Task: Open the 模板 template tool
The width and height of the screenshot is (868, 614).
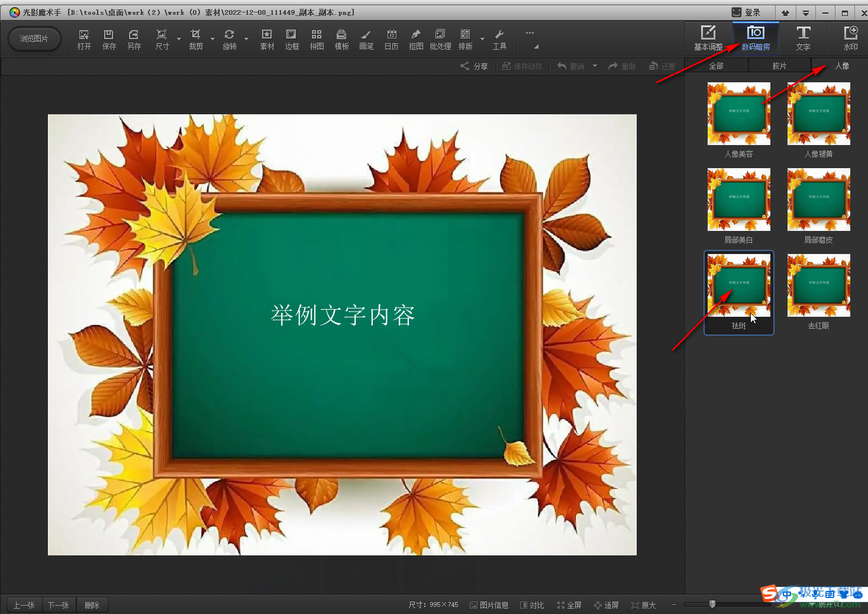Action: pyautogui.click(x=341, y=40)
